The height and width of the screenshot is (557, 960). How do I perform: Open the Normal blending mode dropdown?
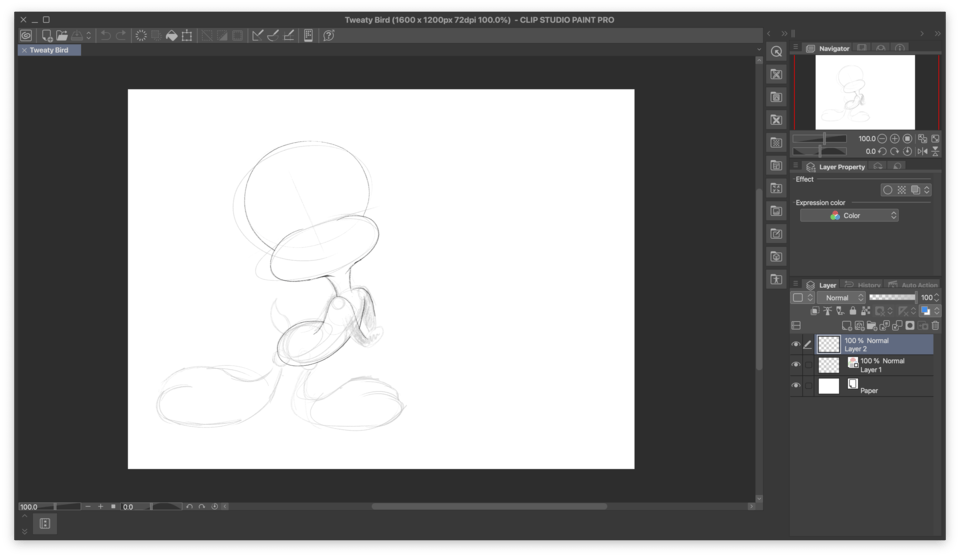(841, 297)
